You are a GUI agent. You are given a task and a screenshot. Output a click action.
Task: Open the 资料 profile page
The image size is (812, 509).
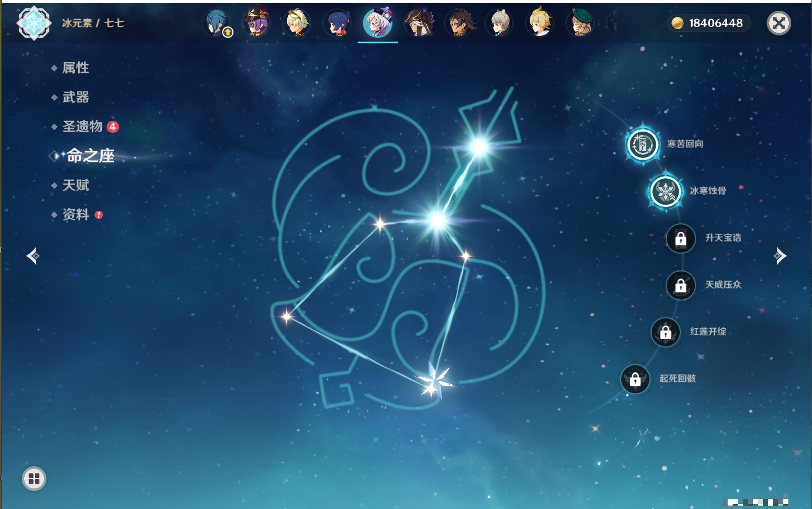(x=75, y=214)
